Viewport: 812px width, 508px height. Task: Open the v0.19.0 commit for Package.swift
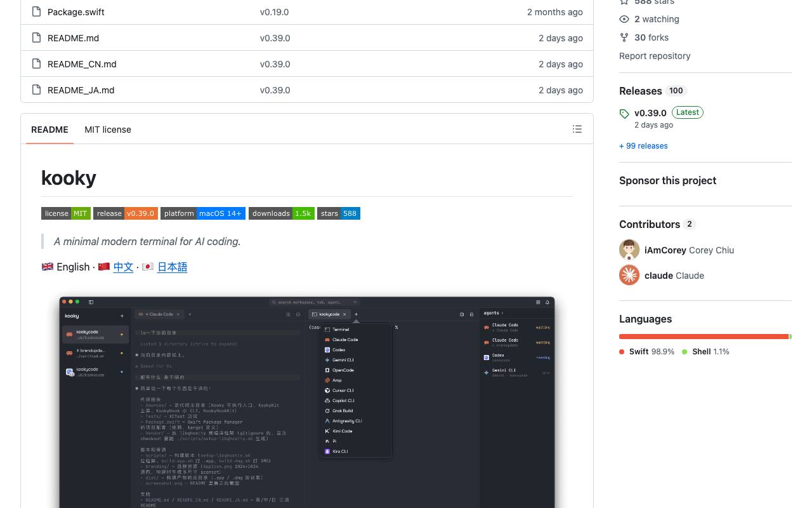pyautogui.click(x=274, y=12)
